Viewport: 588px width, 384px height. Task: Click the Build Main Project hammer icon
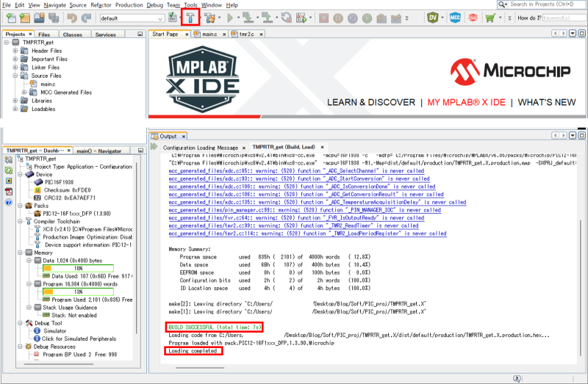[x=190, y=17]
